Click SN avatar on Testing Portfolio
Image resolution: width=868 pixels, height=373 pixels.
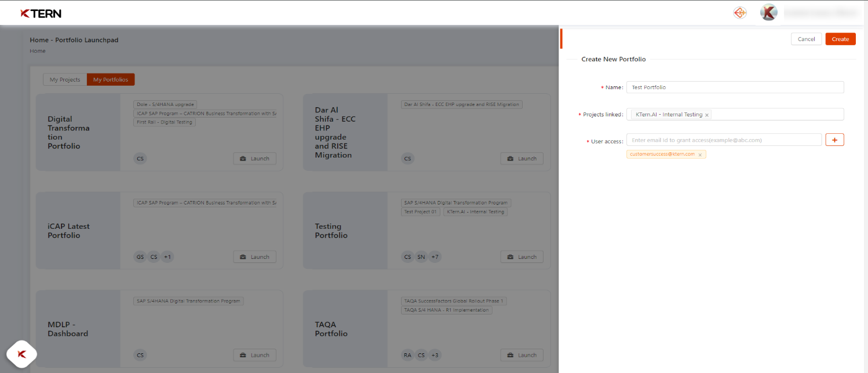pyautogui.click(x=421, y=257)
